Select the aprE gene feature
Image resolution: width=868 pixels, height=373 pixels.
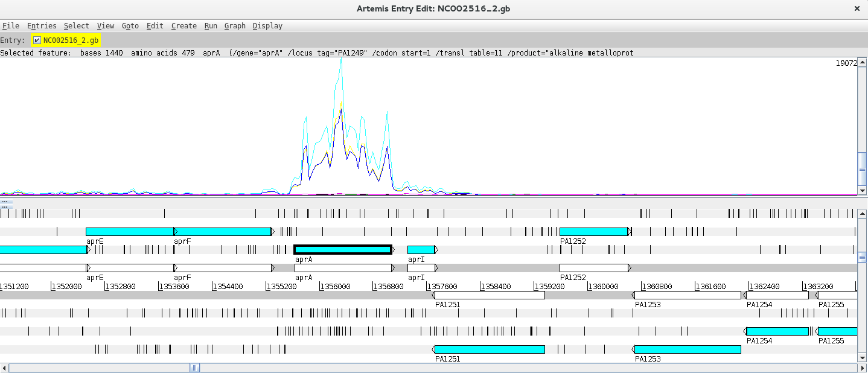tap(130, 231)
